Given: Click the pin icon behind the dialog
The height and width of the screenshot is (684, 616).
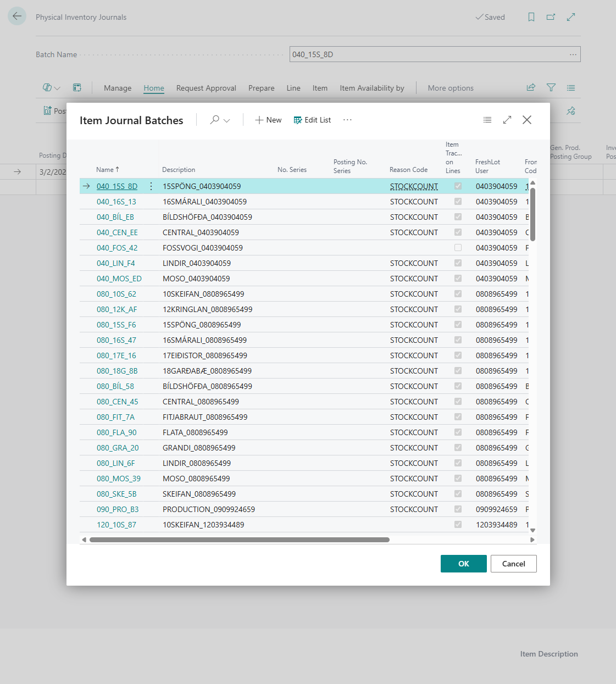Looking at the screenshot, I should pos(571,111).
